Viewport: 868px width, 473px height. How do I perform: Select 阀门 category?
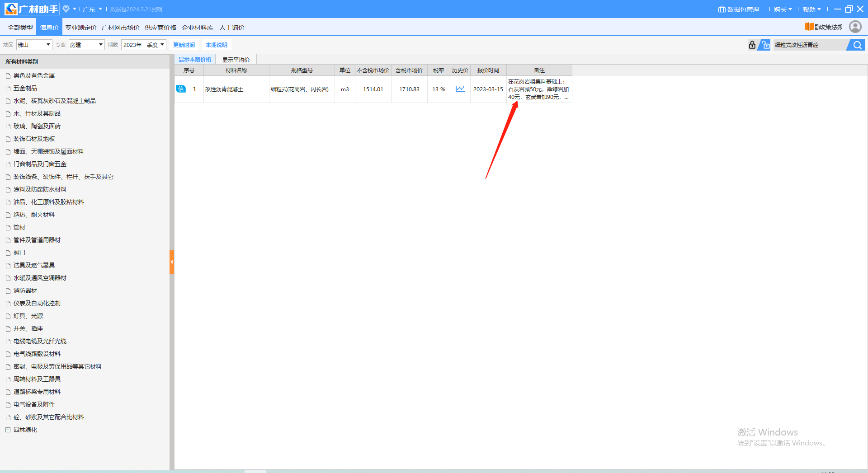click(19, 253)
